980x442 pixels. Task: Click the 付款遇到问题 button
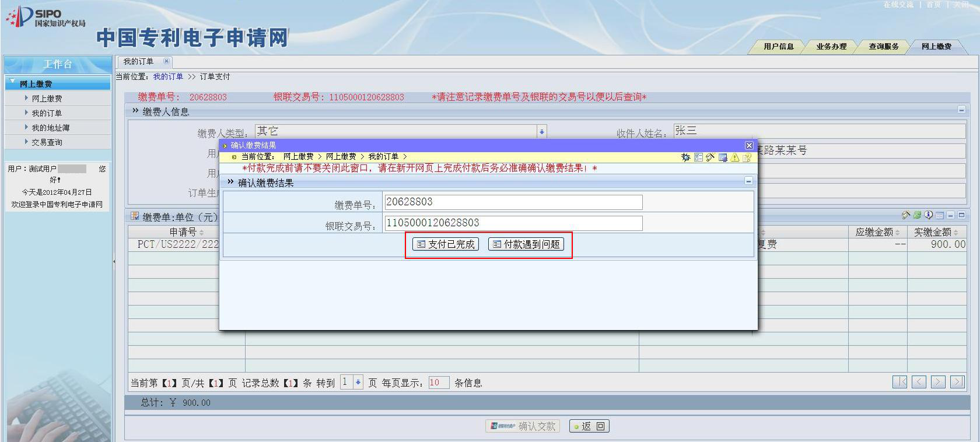coord(526,244)
